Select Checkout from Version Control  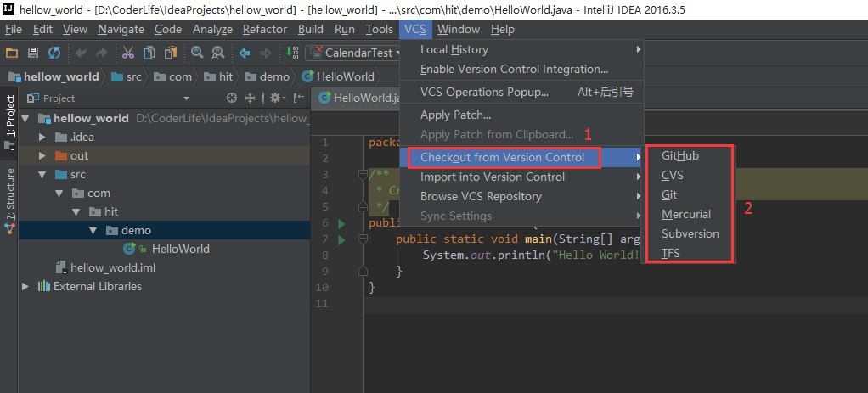[x=522, y=158]
